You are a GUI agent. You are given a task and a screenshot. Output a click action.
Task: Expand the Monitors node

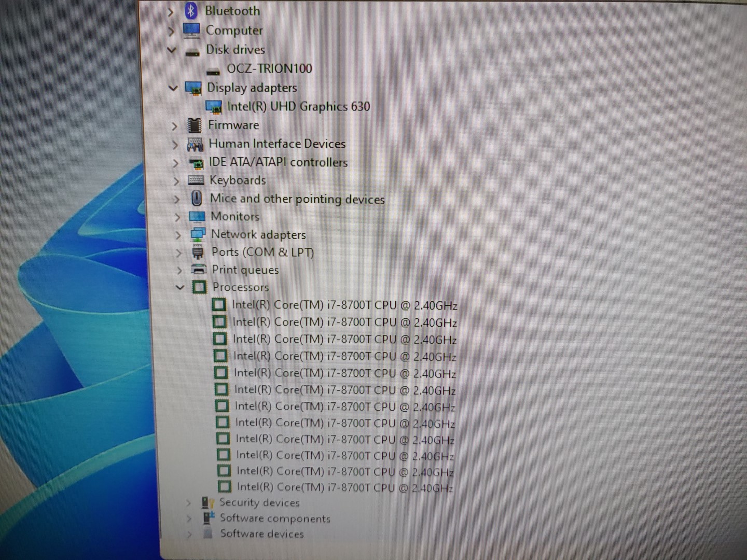click(177, 218)
